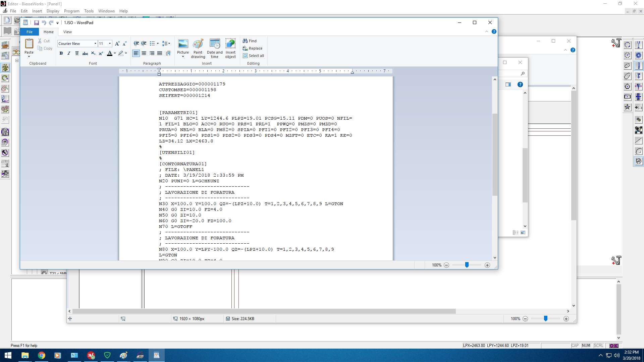Click the Grow font icon
Screen dimensions: 644x362
117,44
